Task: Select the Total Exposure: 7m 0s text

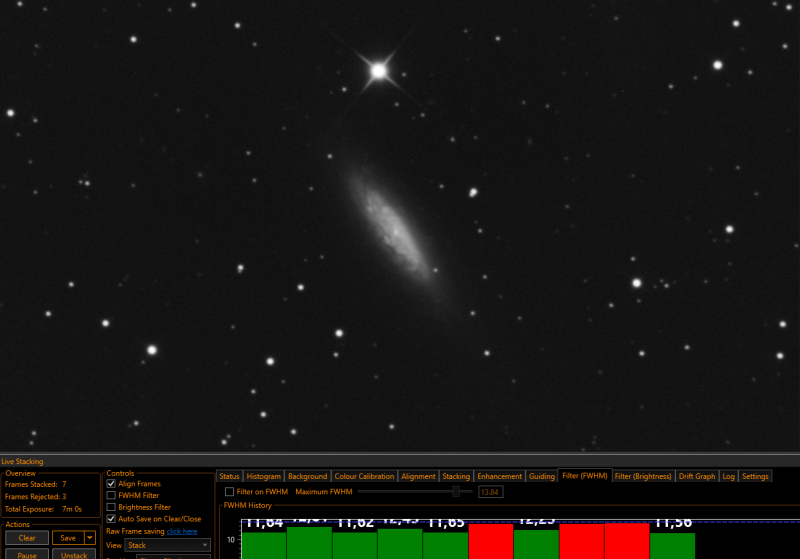Action: (43, 509)
